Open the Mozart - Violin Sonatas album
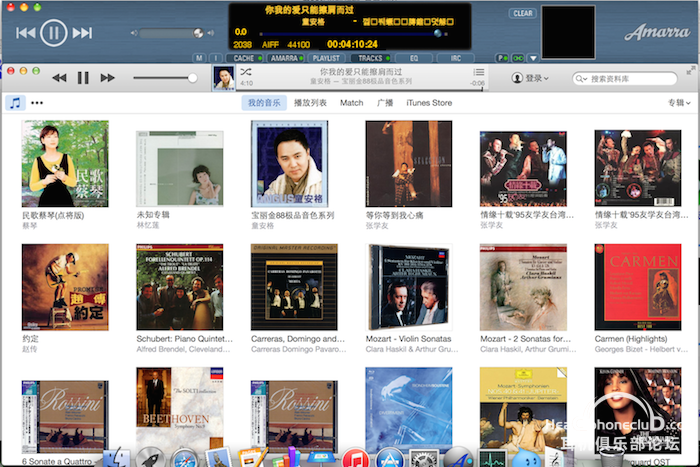 408,287
